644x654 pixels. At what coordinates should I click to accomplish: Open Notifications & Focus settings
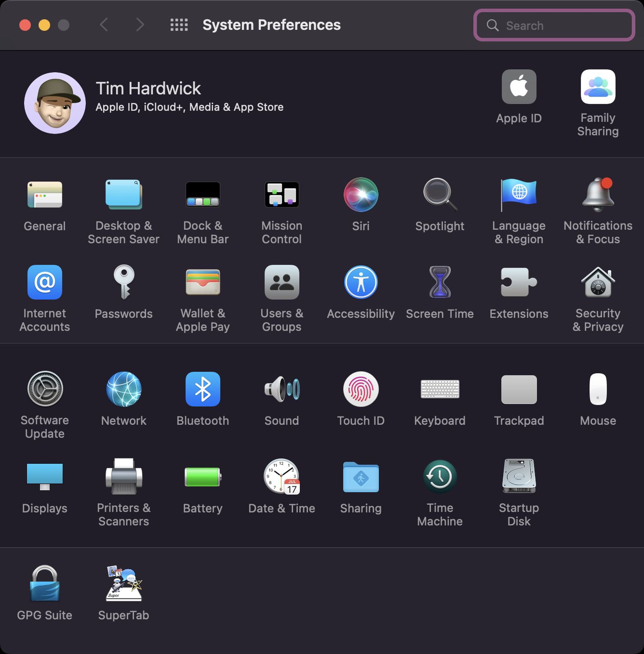pos(598,196)
